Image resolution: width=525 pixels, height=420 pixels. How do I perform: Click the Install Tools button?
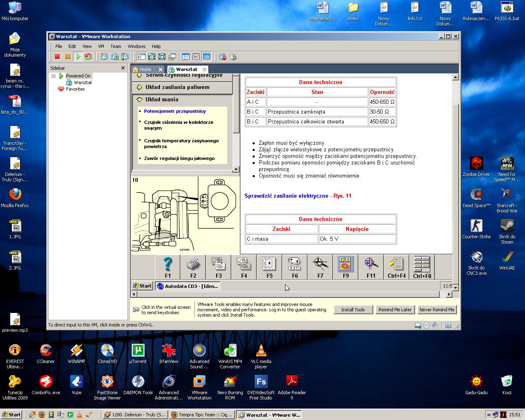(353, 310)
